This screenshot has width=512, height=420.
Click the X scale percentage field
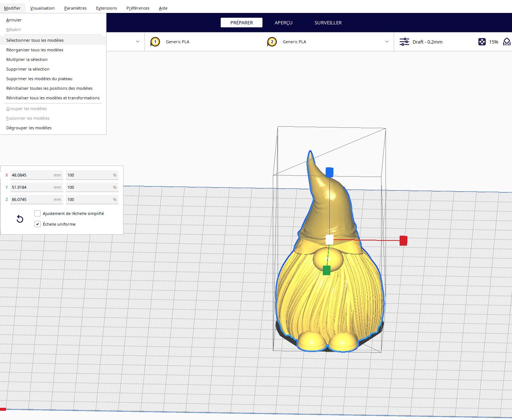click(x=92, y=175)
